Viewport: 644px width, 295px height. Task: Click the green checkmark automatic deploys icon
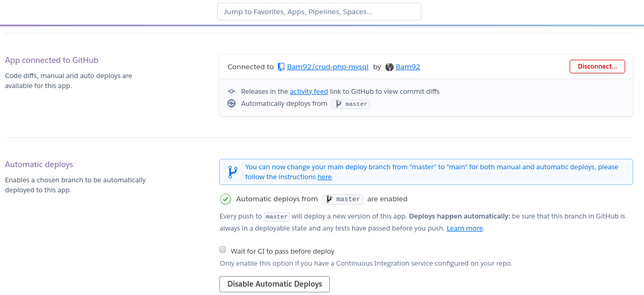coord(226,199)
